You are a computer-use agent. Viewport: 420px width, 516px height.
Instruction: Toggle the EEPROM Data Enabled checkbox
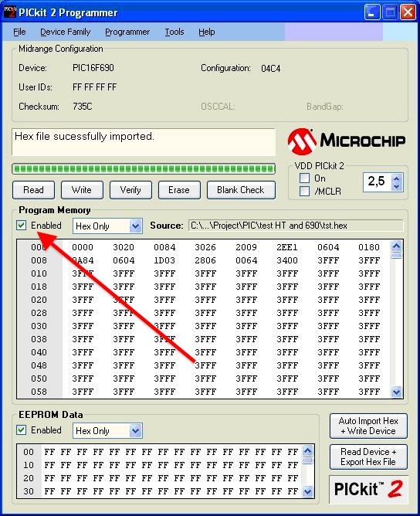coord(22,429)
